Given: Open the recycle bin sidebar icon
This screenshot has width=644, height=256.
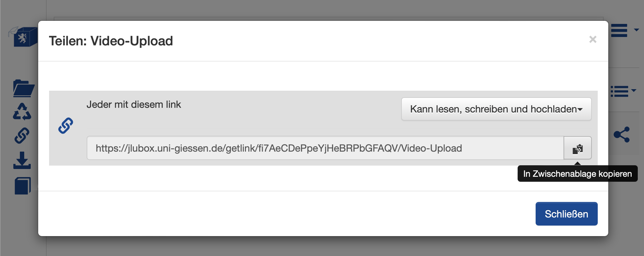Looking at the screenshot, I should (22, 112).
